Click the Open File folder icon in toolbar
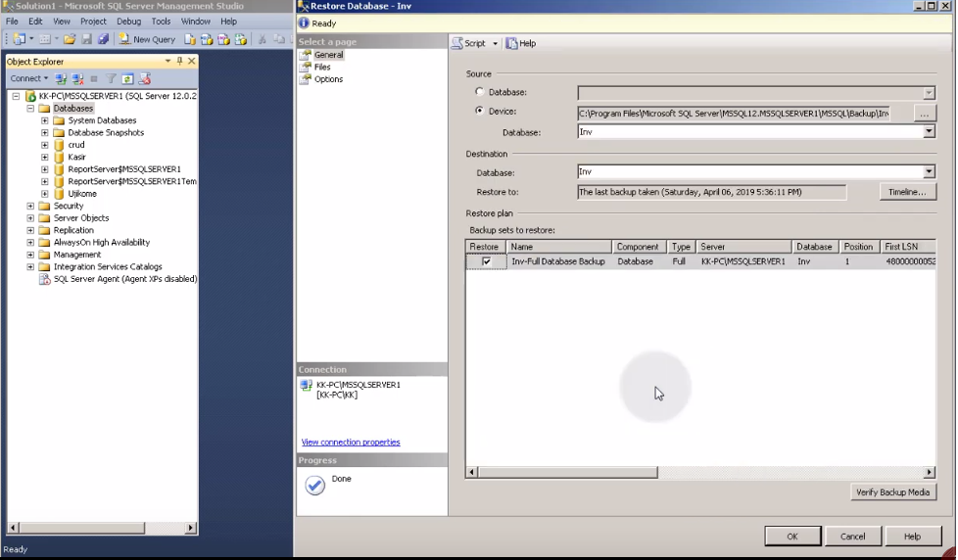Screen dimensions: 958x560 pos(69,39)
